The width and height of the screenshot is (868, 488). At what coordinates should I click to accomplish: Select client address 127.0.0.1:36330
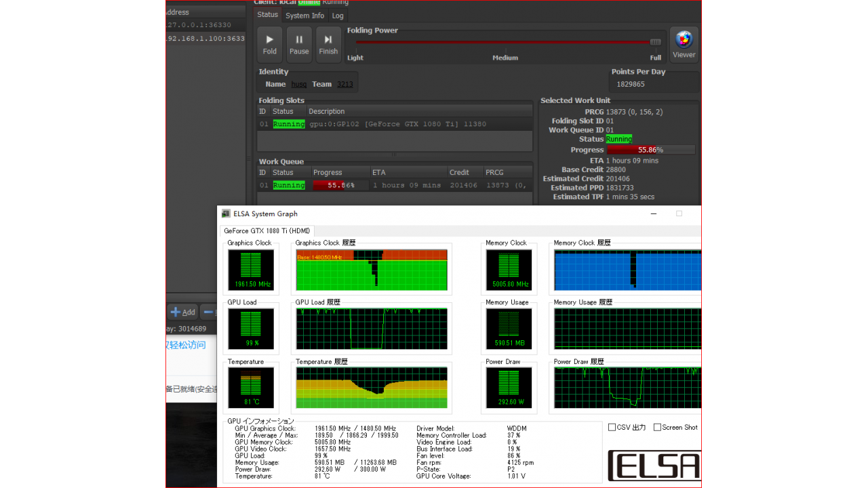click(x=205, y=25)
